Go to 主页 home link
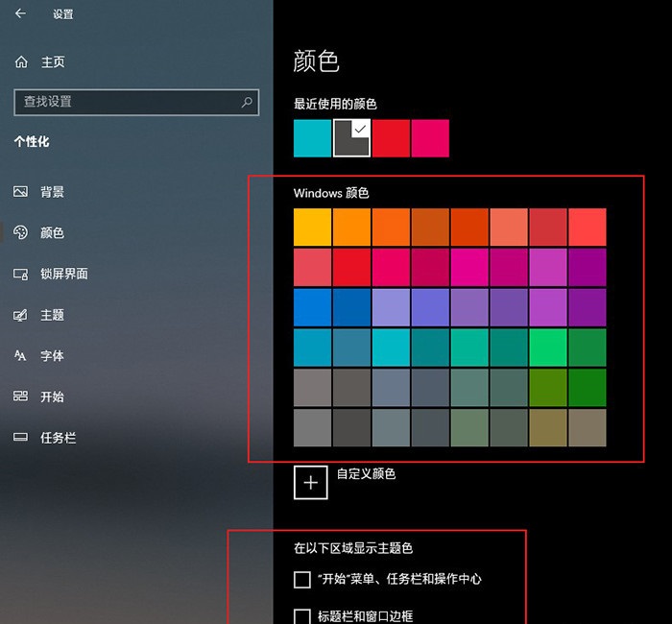672x624 pixels. click(53, 62)
